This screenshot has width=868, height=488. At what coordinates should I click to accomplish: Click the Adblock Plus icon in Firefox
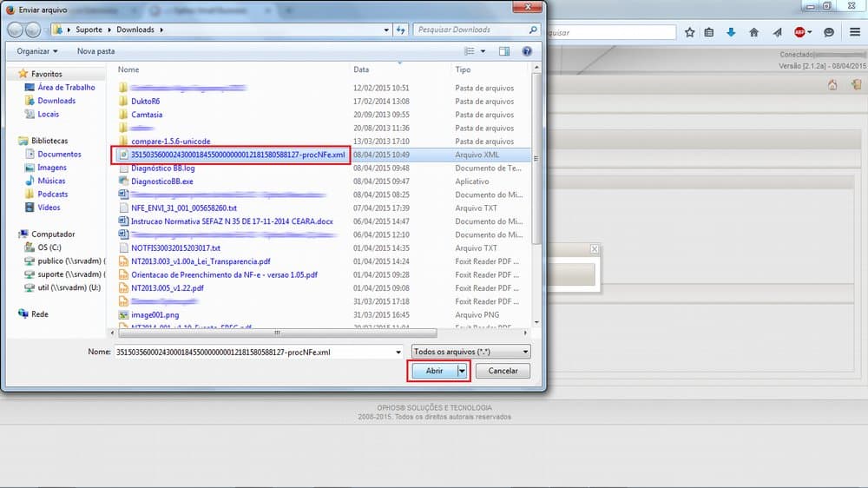[x=799, y=32]
